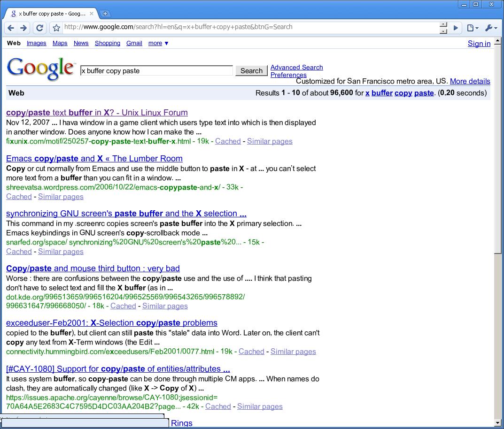Click the green shreevatsa.wordpress.com URL text
The height and width of the screenshot is (429, 504).
[113, 187]
